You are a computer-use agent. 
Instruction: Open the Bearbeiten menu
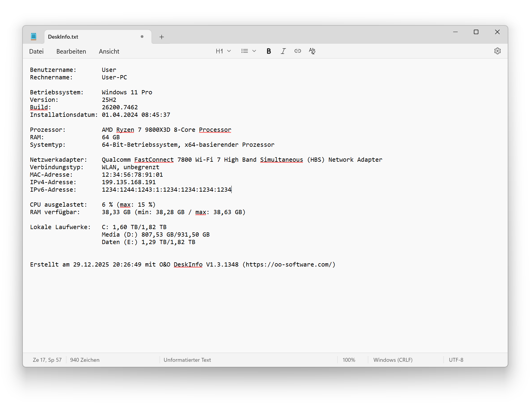tap(71, 52)
